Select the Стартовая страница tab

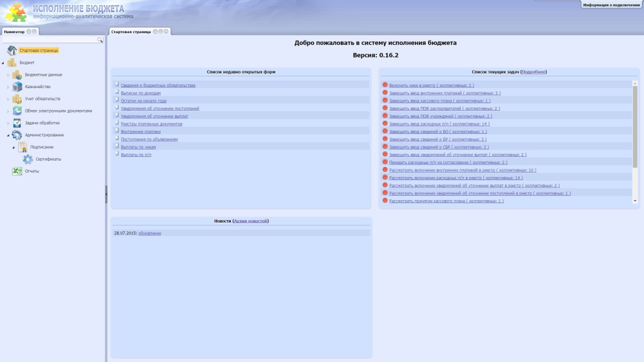[x=131, y=32]
